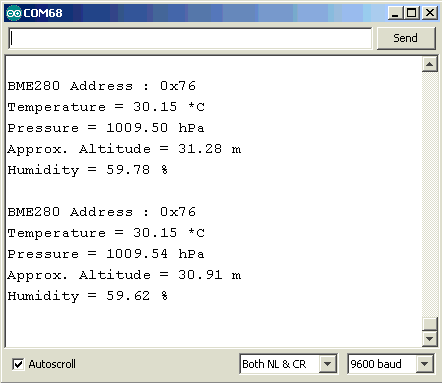This screenshot has width=442, height=383.
Task: Click the COM68 title text
Action: (43, 13)
